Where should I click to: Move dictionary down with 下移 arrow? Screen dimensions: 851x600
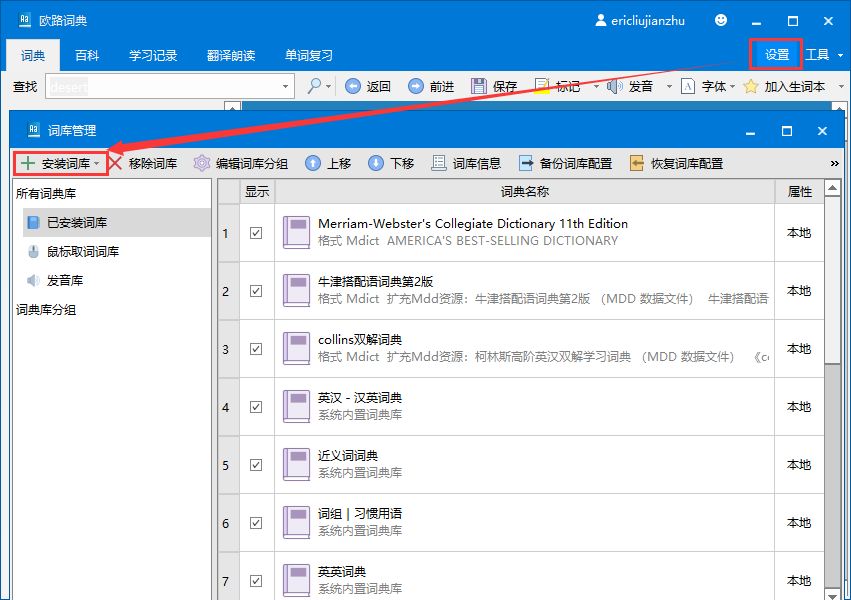(376, 163)
